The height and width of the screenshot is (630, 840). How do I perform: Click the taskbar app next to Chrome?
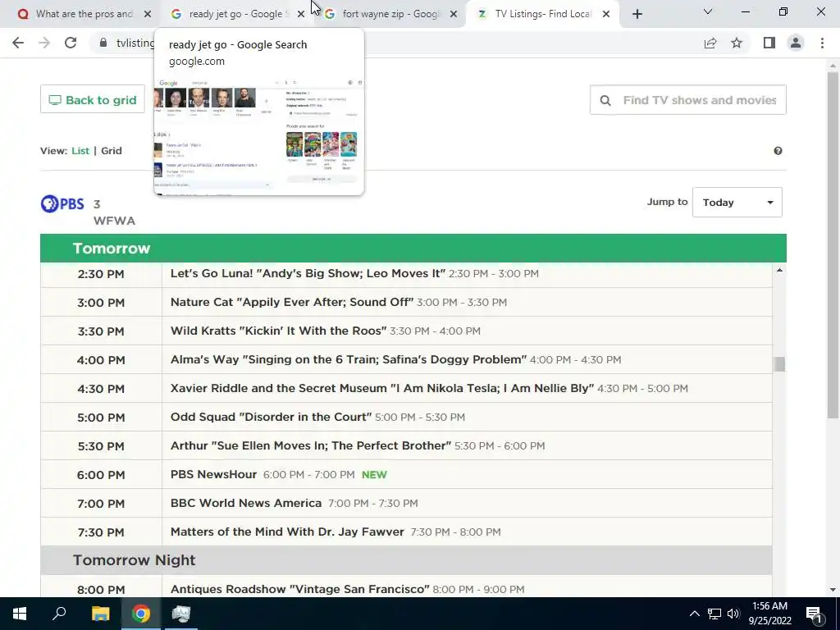[181, 614]
